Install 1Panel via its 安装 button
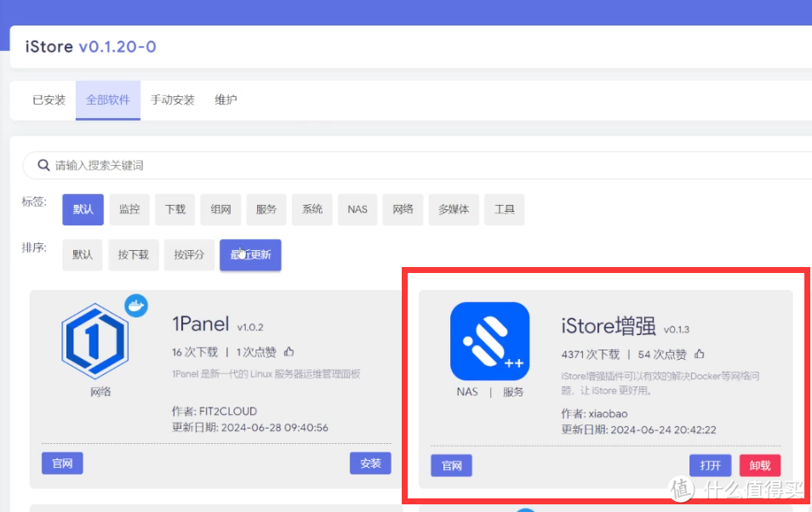The width and height of the screenshot is (812, 512). 370,463
